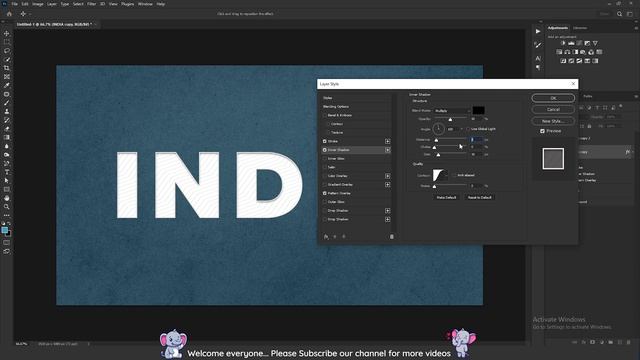Open the Actions play icon panel
This screenshot has height=360, width=640.
point(538,31)
